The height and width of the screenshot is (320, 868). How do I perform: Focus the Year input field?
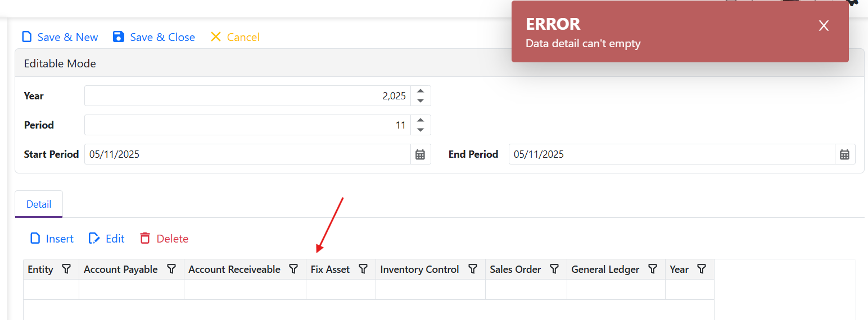(x=247, y=96)
